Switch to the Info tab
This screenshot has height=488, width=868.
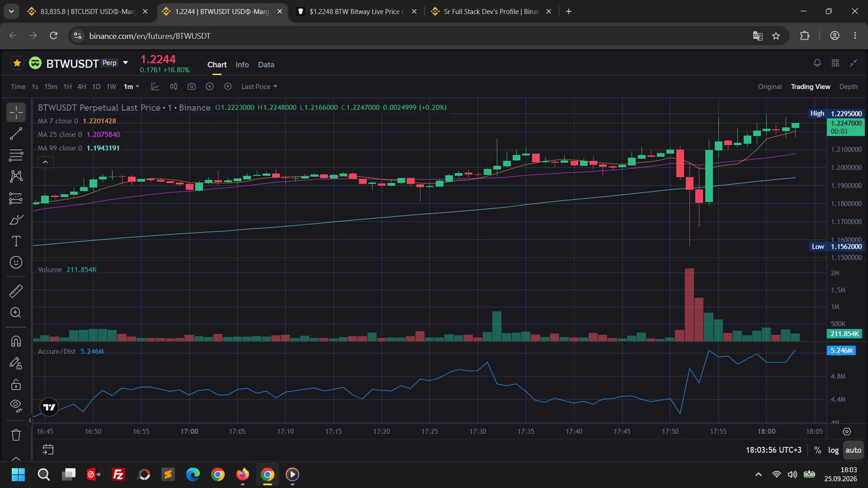click(242, 65)
